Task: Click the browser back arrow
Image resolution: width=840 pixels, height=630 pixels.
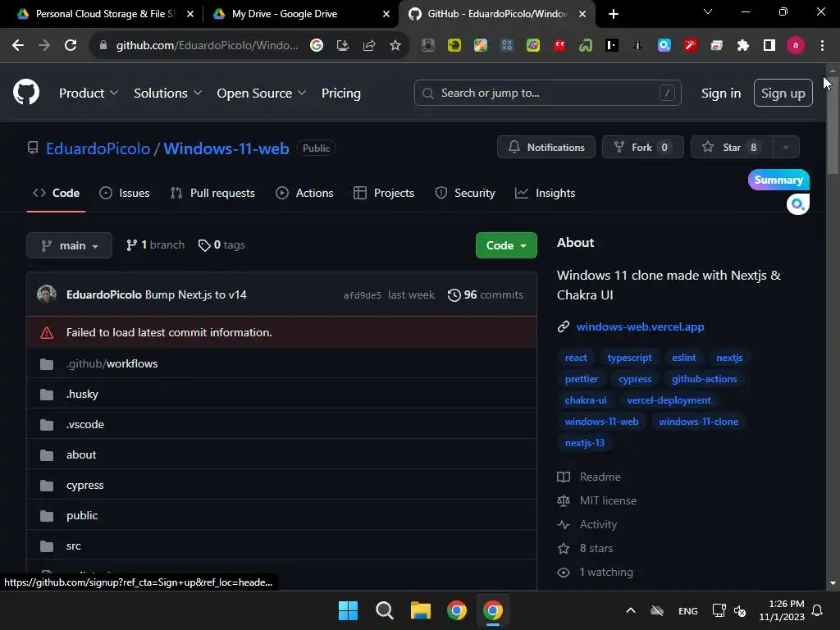Action: [x=18, y=46]
